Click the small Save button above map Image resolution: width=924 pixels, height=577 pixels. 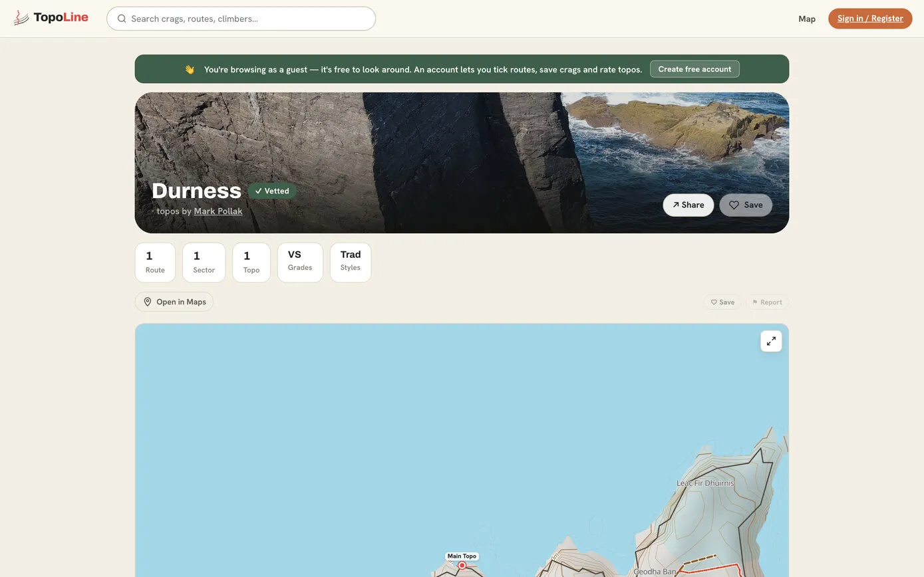tap(722, 302)
